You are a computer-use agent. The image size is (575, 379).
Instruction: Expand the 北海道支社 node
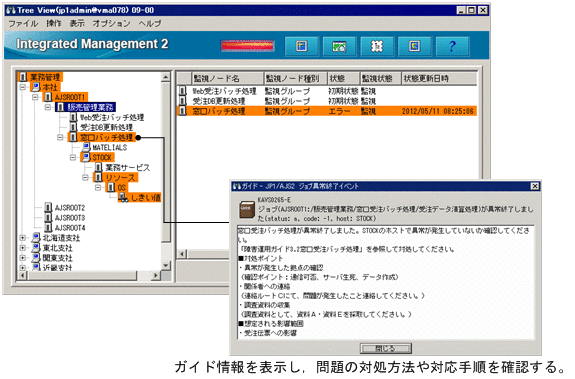23,238
